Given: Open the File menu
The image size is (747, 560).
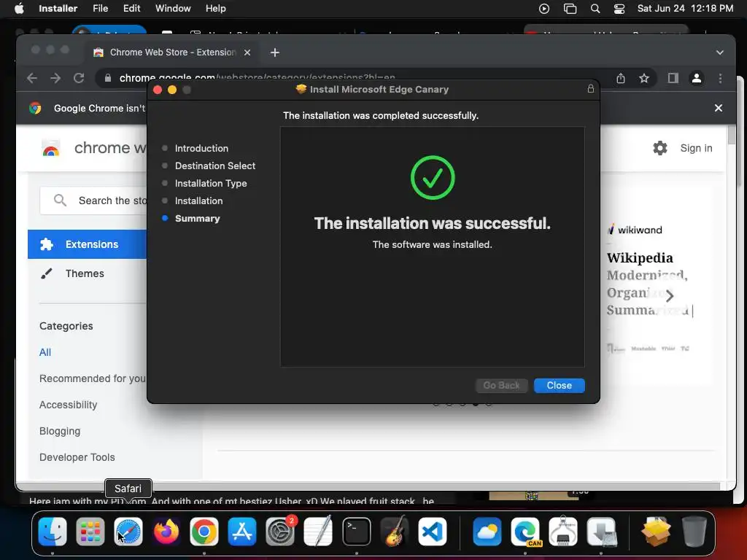Looking at the screenshot, I should point(100,9).
